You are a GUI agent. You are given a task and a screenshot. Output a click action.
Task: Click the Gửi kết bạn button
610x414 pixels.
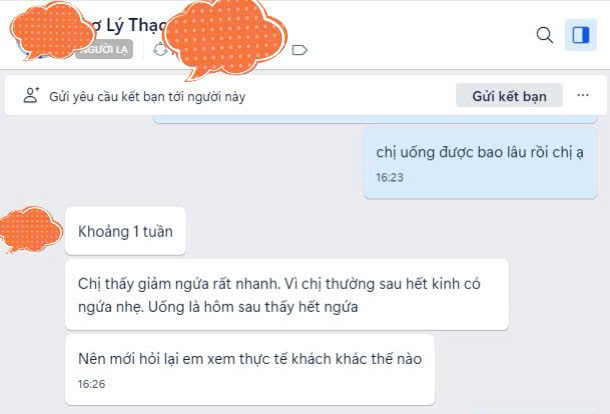click(509, 96)
